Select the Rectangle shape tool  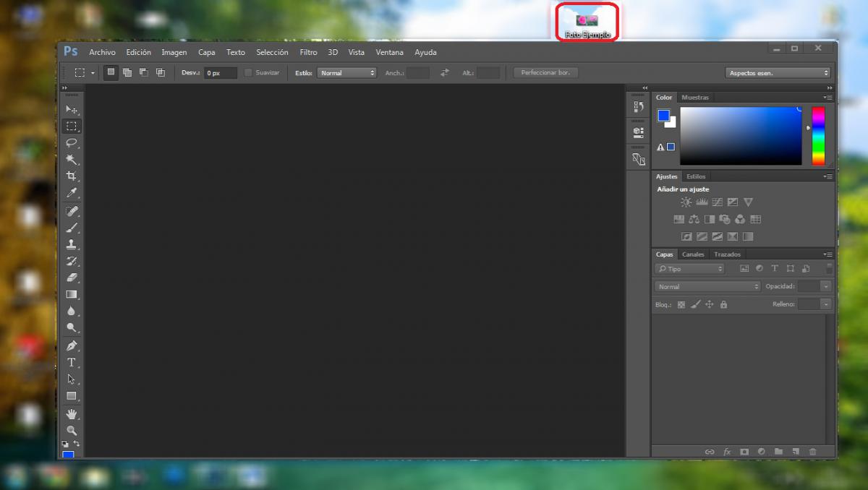click(x=72, y=396)
